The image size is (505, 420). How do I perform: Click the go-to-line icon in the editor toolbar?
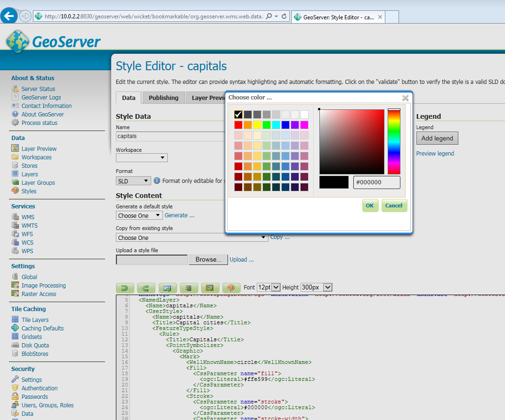(x=167, y=288)
